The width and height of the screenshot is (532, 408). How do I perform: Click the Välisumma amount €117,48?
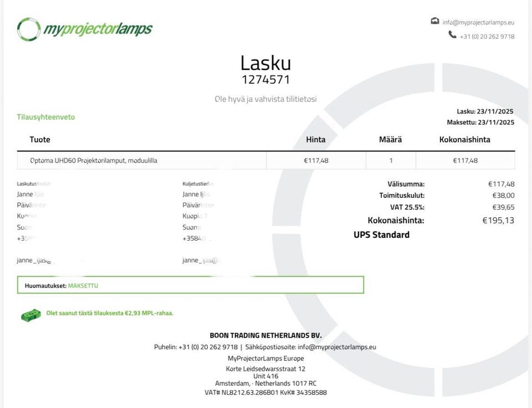(x=502, y=184)
